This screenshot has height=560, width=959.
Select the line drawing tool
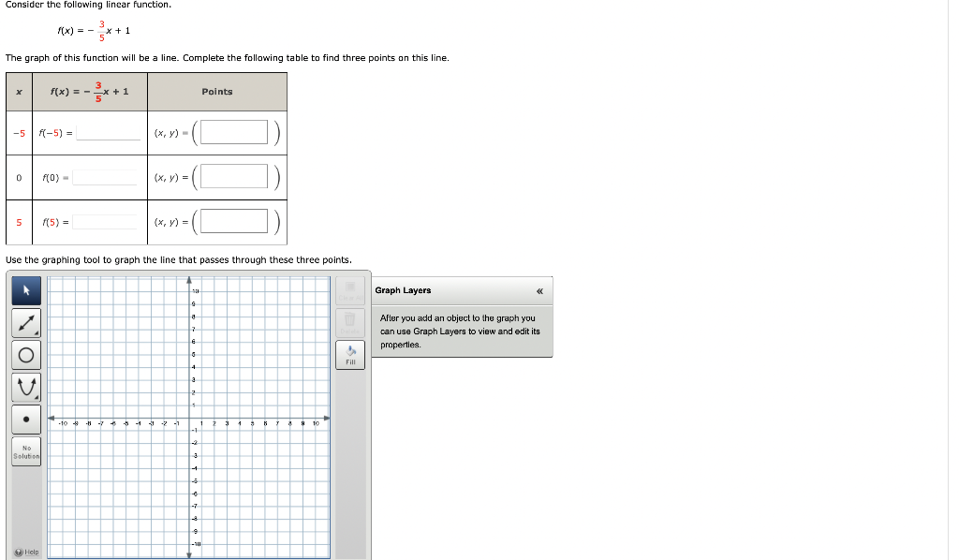click(25, 321)
